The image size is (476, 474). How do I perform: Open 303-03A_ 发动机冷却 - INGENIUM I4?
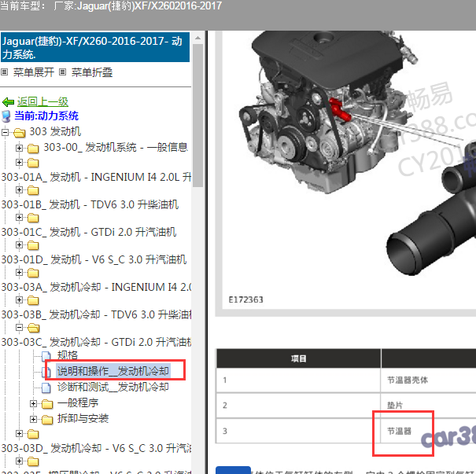pos(96,287)
